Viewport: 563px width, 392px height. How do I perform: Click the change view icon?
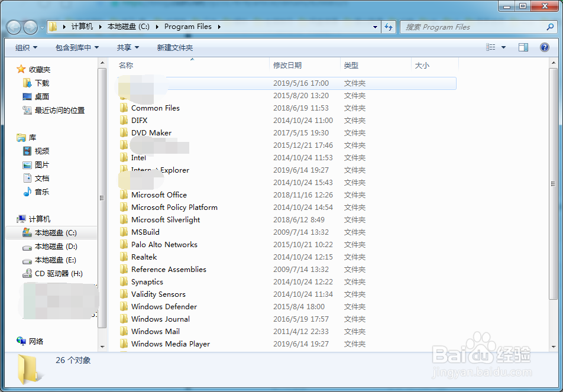[490, 47]
